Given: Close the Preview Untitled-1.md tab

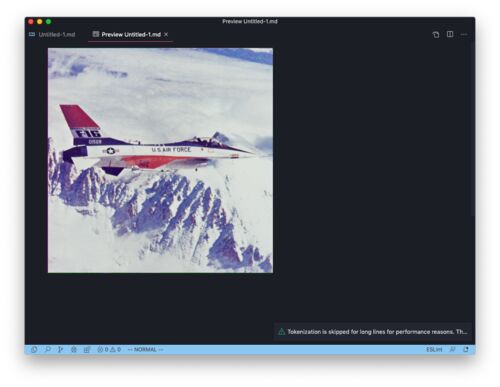Looking at the screenshot, I should (166, 34).
